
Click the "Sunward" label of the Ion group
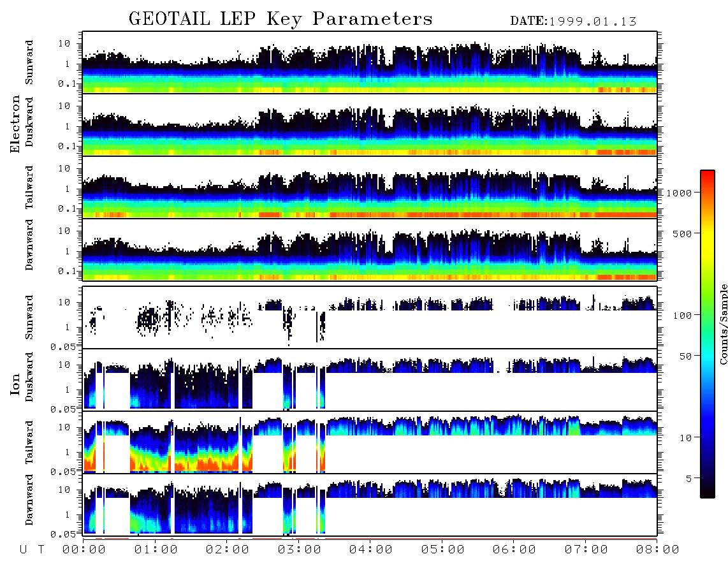(29, 317)
